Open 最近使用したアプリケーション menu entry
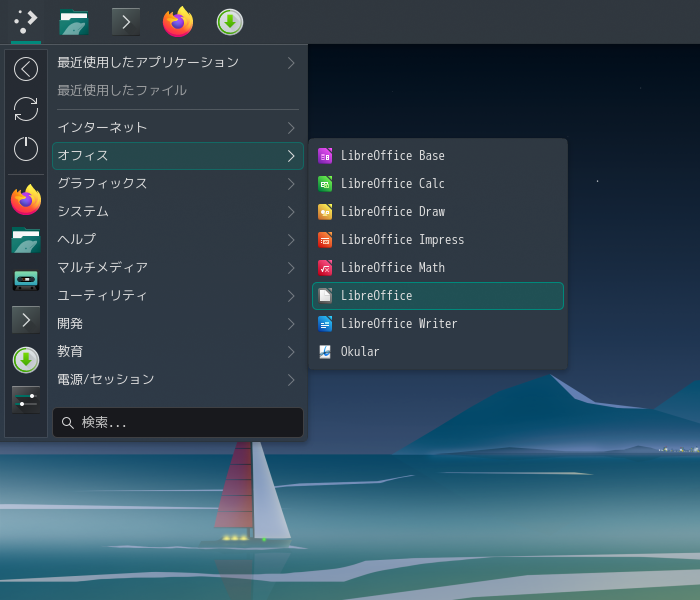The image size is (700, 600). click(x=178, y=63)
